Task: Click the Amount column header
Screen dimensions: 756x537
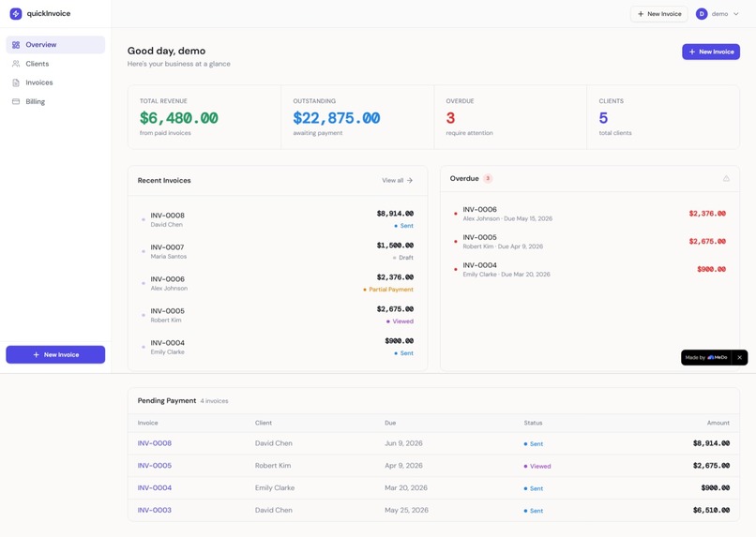Action: pos(718,423)
